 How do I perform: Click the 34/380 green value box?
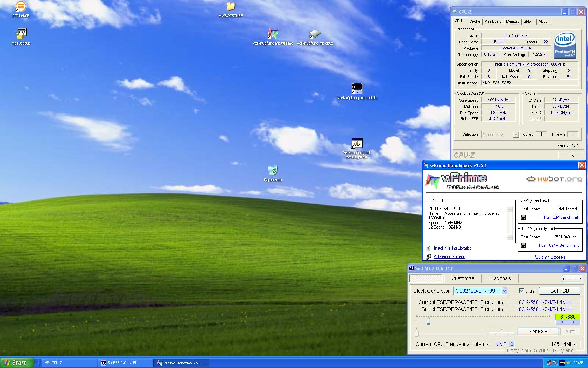coord(568,317)
